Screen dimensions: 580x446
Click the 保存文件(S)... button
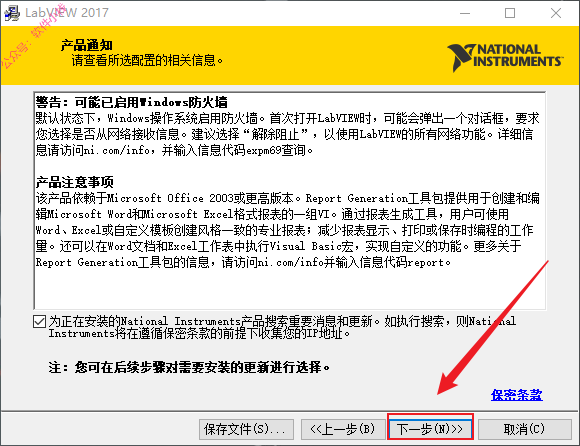(246, 429)
